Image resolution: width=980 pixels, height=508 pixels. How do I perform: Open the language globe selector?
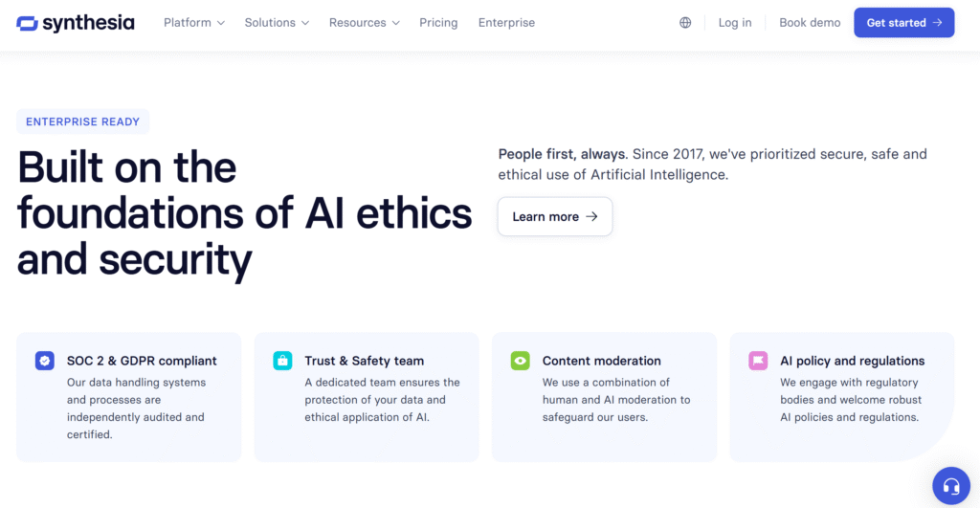[685, 23]
